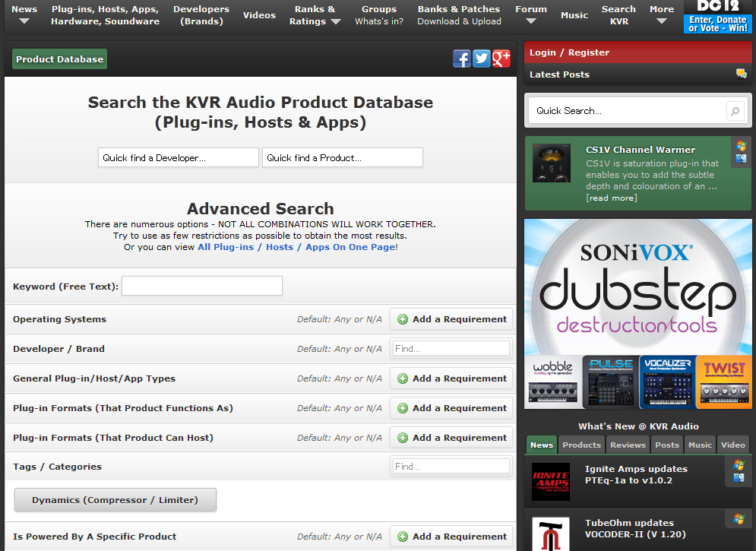This screenshot has width=756, height=551.
Task: Remove the Dynamics (Compressor / Limiter) tag
Action: [x=115, y=500]
